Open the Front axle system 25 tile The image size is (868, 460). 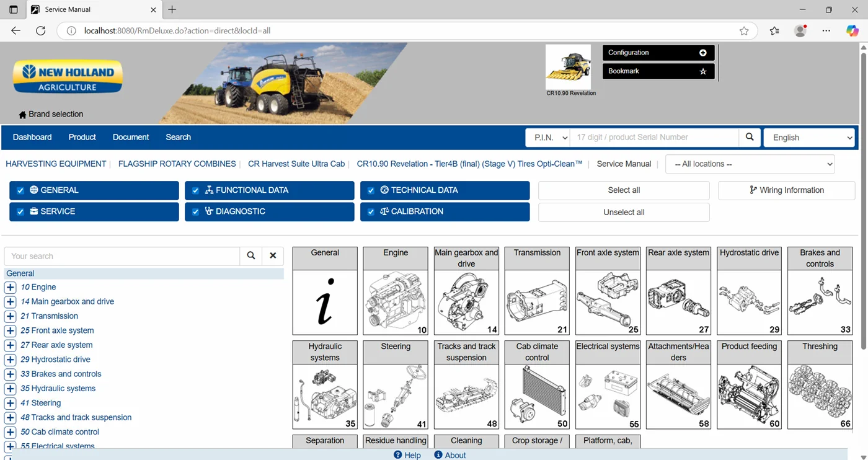[x=608, y=291]
